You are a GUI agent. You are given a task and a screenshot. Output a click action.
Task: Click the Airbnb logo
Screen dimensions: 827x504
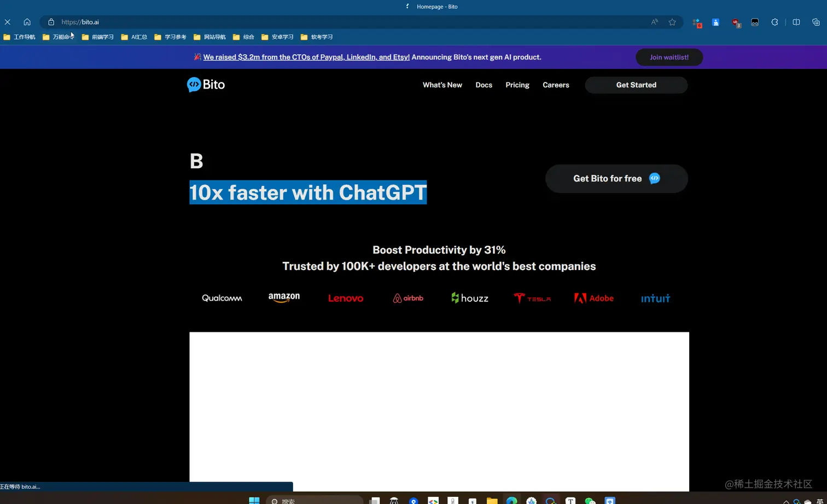(x=408, y=298)
